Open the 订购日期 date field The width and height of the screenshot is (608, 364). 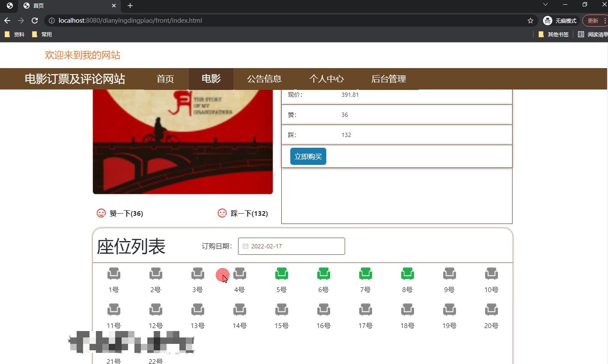click(292, 246)
